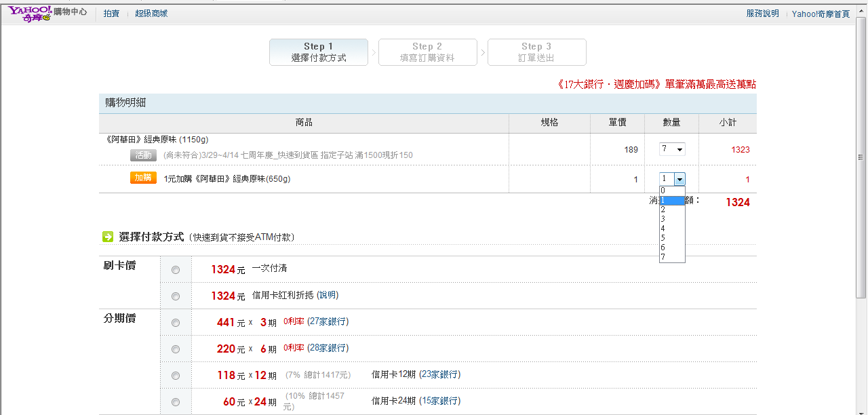Click the 規格 column header
The image size is (868, 415).
(x=549, y=123)
